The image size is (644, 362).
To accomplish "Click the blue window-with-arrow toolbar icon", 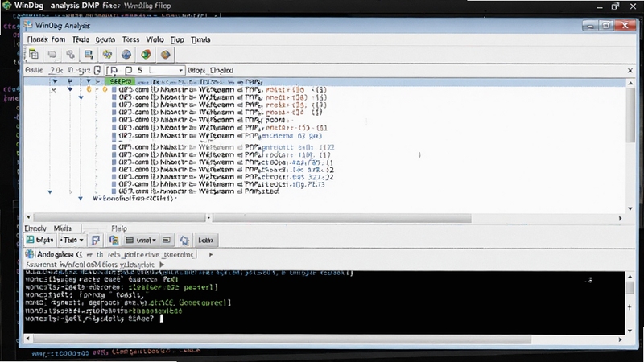I will (89, 55).
